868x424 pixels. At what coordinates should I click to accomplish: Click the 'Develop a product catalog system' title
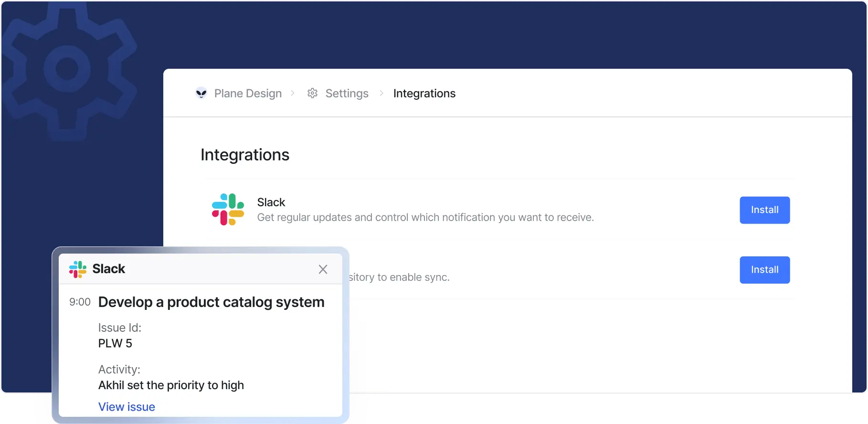coord(211,302)
